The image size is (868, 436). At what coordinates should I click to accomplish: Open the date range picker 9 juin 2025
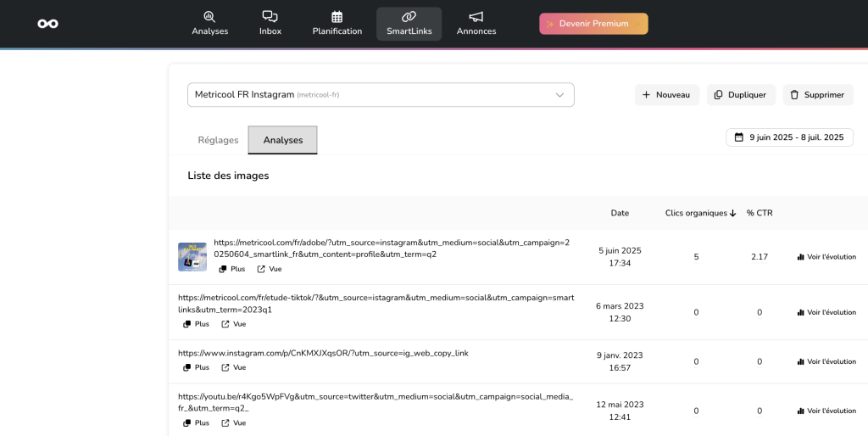[789, 137]
